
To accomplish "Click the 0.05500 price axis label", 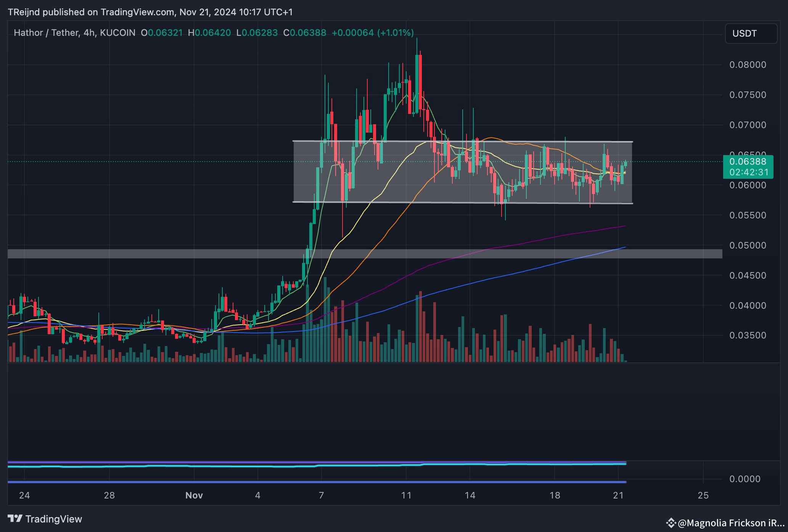I will [748, 215].
